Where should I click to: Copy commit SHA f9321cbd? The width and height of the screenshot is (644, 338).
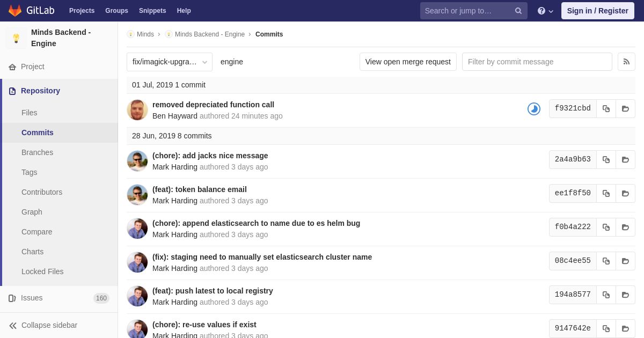coord(606,108)
